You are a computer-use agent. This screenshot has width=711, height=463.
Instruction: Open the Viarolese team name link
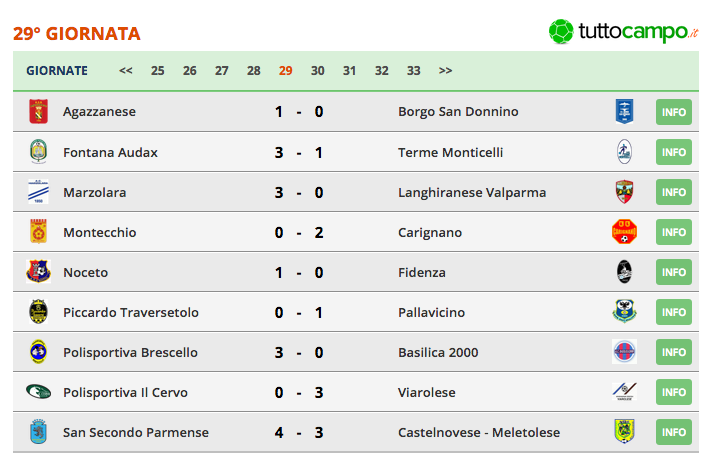point(427,392)
